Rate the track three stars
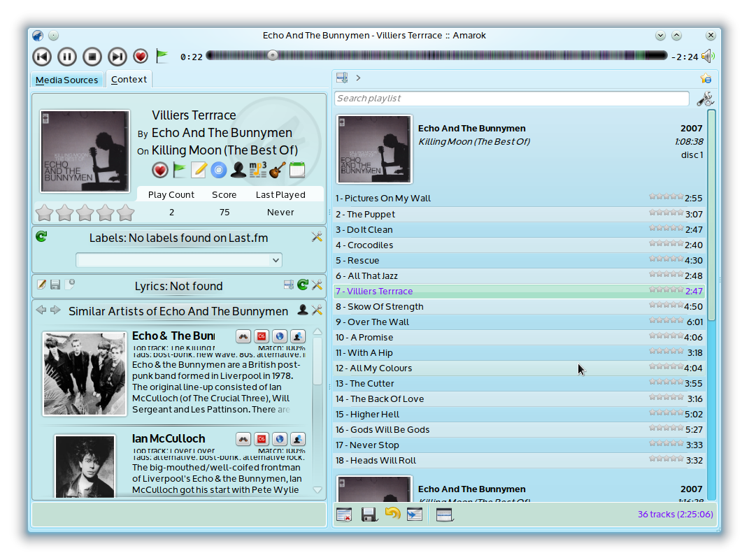Viewport: 749px width, 560px height. click(x=85, y=213)
